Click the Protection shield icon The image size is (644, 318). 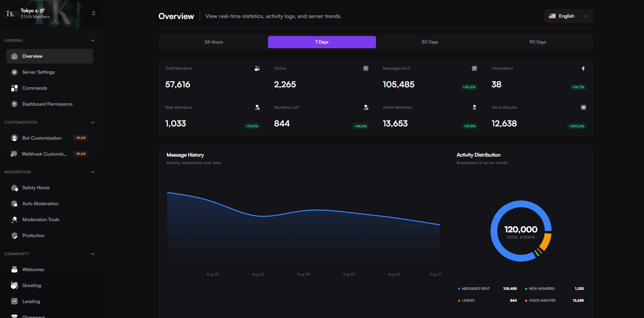point(14,236)
